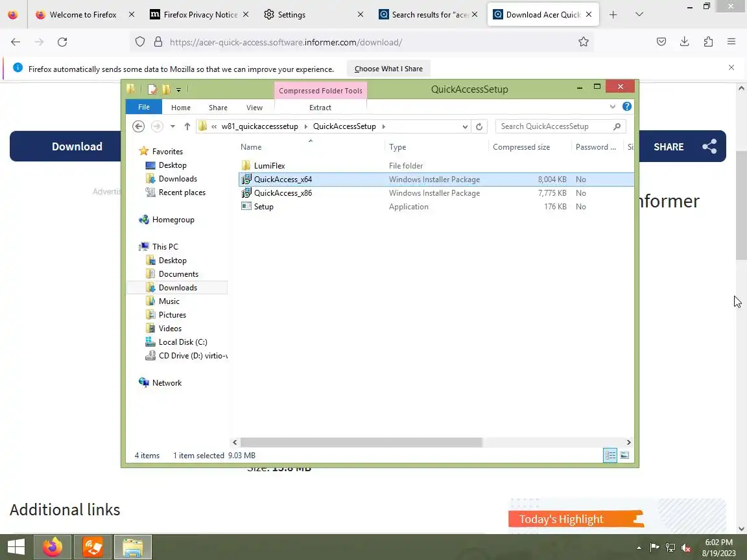Select Network in navigation pane
The height and width of the screenshot is (560, 747).
(167, 383)
